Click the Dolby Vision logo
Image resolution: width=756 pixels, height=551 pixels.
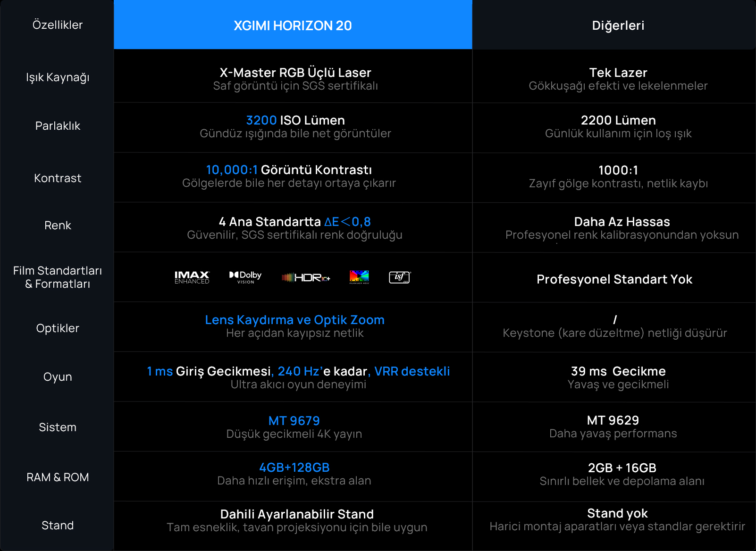(245, 277)
